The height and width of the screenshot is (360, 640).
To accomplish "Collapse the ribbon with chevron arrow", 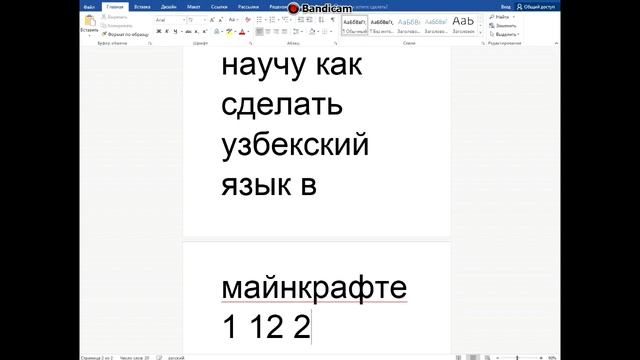I will point(556,43).
